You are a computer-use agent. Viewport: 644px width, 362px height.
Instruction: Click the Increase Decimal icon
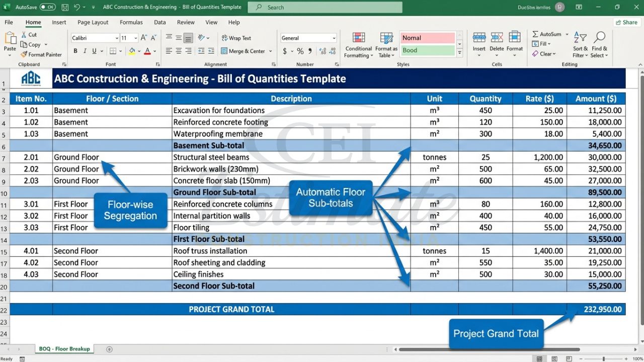click(x=321, y=51)
